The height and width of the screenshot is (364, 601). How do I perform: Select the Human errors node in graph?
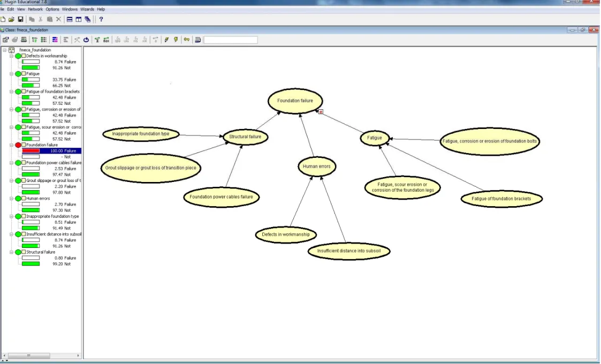pyautogui.click(x=317, y=166)
